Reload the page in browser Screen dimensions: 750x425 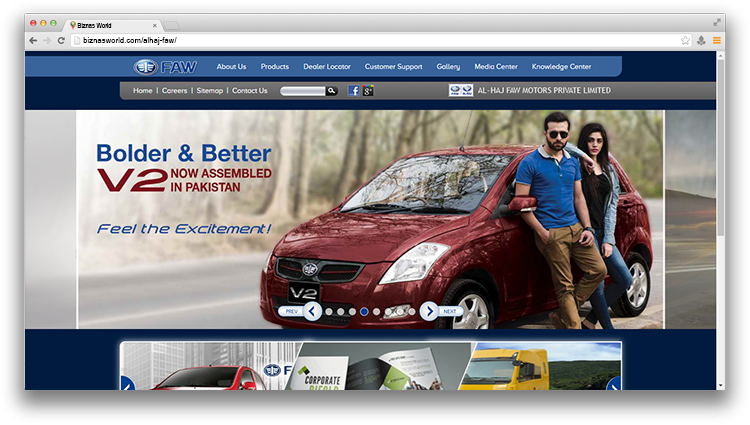pyautogui.click(x=61, y=40)
